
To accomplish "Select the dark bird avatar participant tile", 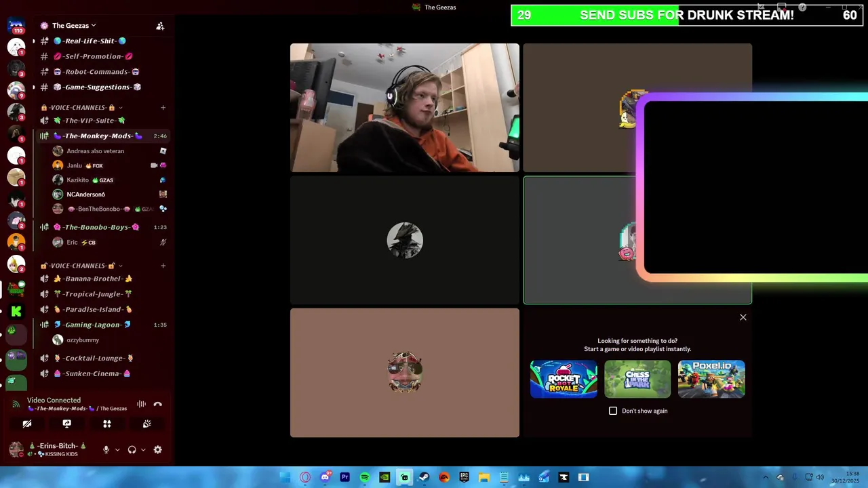I will click(x=405, y=240).
